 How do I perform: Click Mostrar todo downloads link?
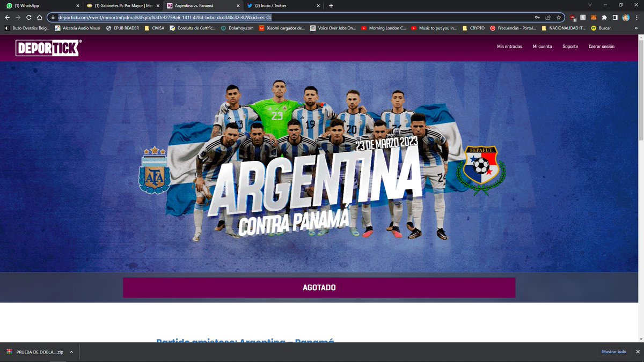614,352
